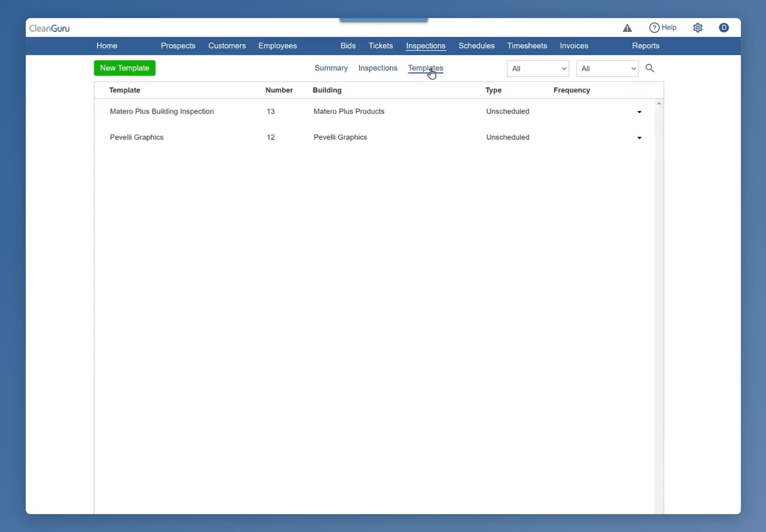Go to the Home menu
Viewport: 766px width, 532px height.
click(x=107, y=46)
